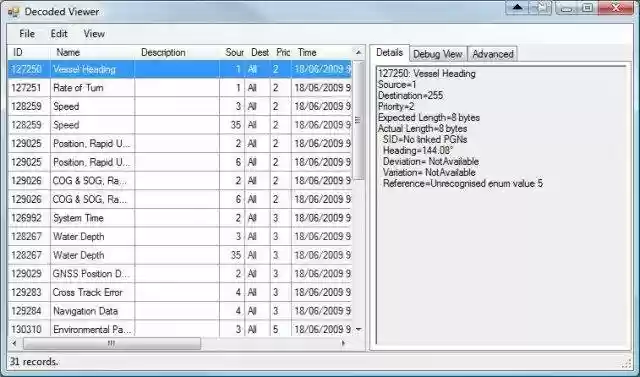Sort by the Time column header
Screen dimensions: 640x377
coord(322,52)
